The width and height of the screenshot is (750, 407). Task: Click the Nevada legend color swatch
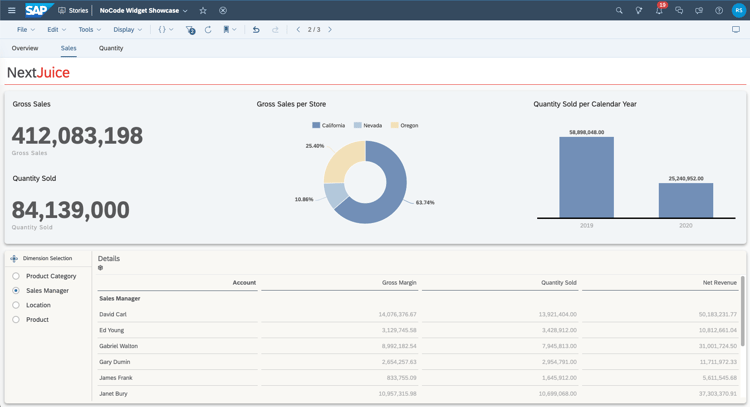357,125
